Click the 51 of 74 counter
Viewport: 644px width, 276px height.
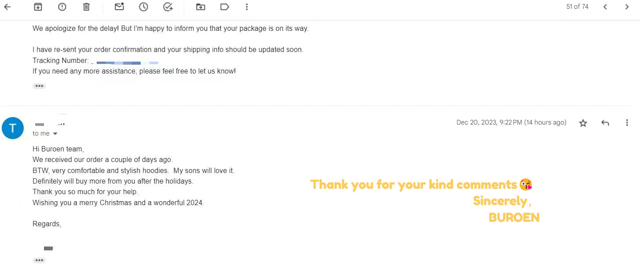(x=577, y=7)
